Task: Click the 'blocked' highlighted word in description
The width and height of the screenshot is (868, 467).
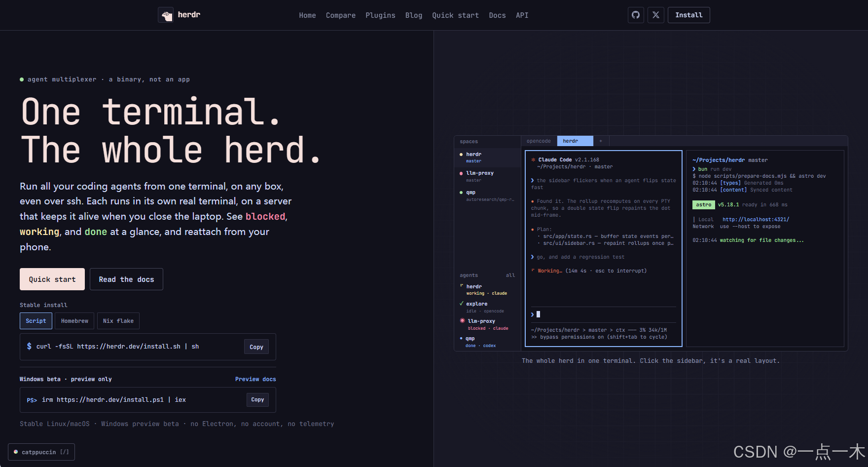Action: pos(265,217)
